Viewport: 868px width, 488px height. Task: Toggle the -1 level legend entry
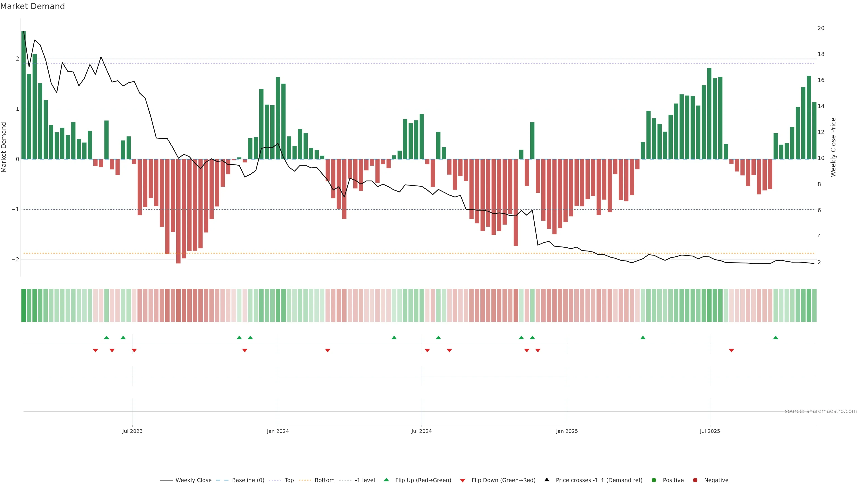tap(365, 480)
